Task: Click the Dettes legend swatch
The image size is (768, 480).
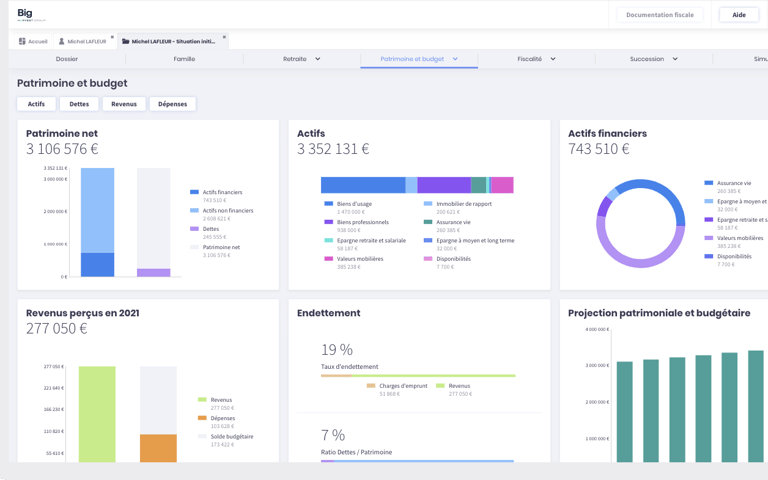Action: [194, 229]
